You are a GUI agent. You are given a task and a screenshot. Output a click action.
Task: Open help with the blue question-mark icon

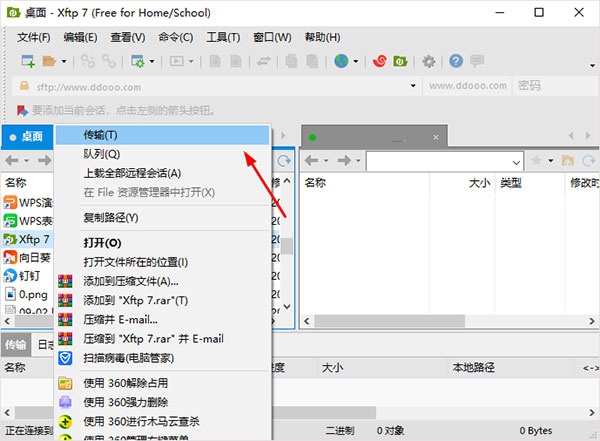(456, 61)
